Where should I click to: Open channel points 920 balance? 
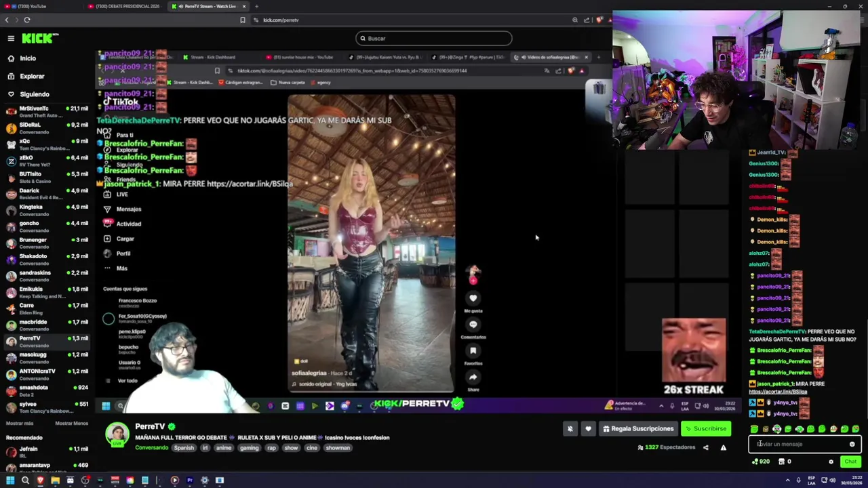(761, 462)
